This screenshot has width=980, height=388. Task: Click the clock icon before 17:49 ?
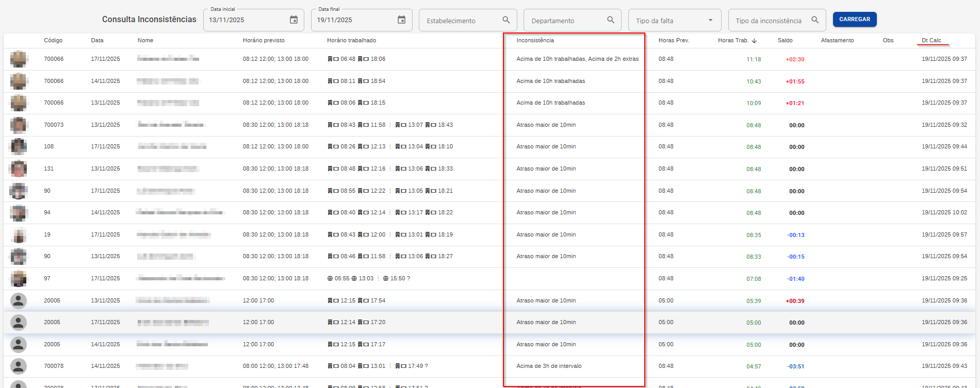tap(401, 366)
